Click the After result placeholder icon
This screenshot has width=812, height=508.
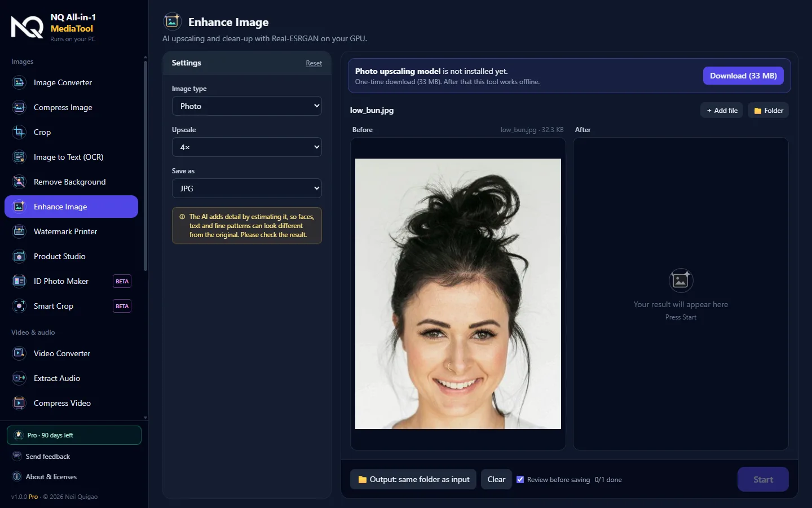(x=681, y=280)
